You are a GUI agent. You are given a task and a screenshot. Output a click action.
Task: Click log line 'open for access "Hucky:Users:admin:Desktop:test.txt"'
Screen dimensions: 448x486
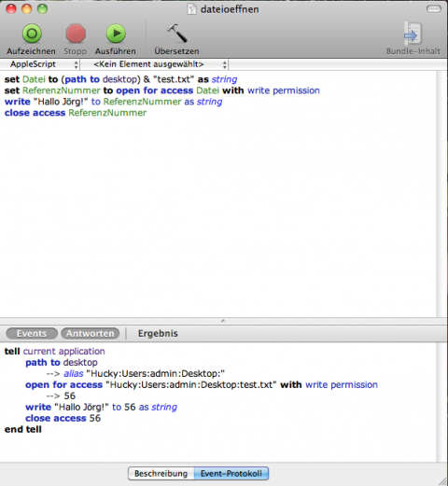coord(202,384)
